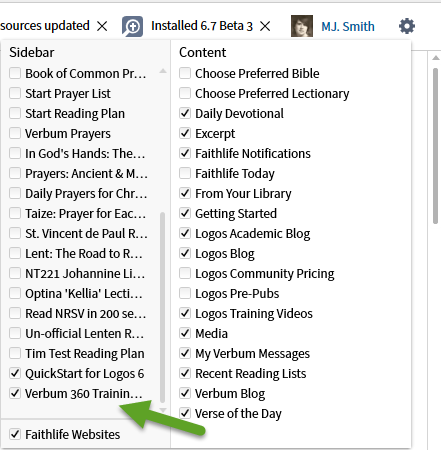The image size is (441, 450).
Task: Open the Installed 6.7 Beta 3 notification icon
Action: point(132,26)
